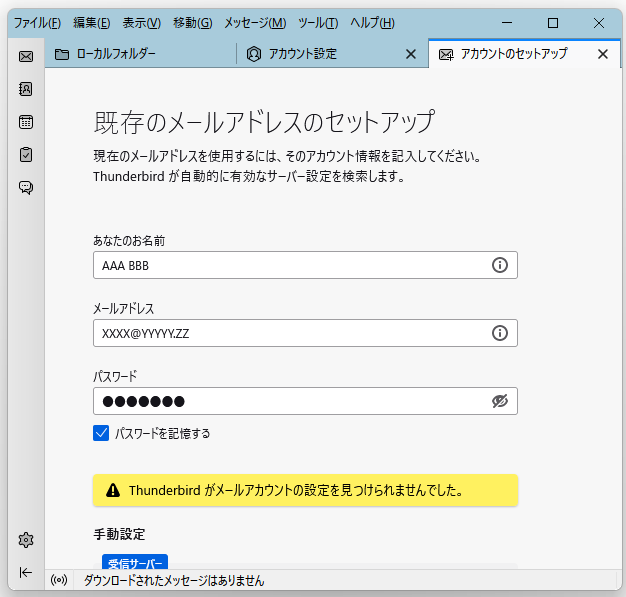Open the ファイル(F) menu
Screen dimensions: 626x597
(38, 23)
